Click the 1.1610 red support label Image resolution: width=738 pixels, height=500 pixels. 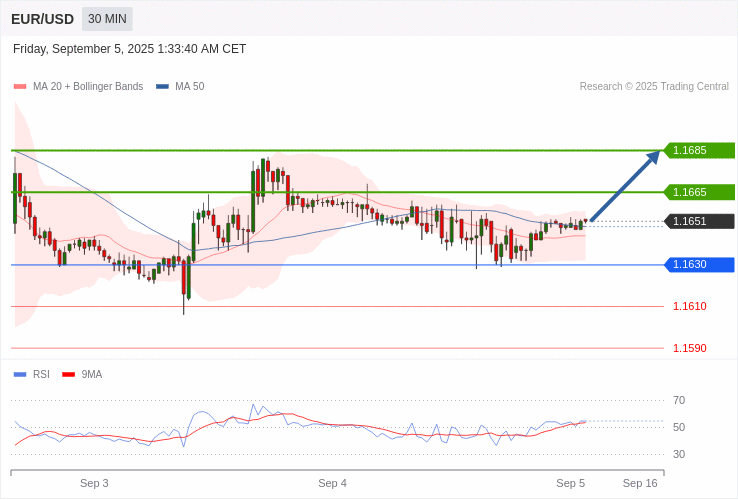pos(690,306)
